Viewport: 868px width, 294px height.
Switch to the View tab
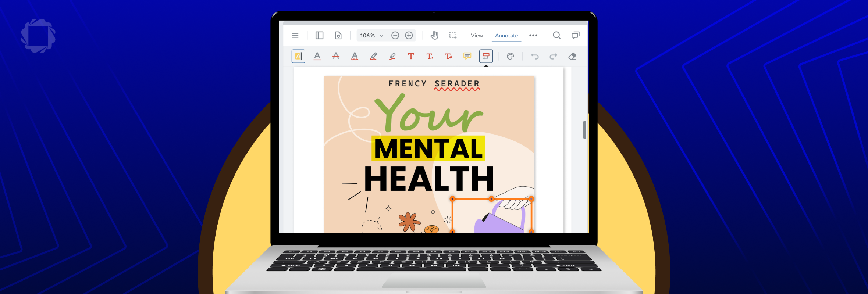(477, 36)
